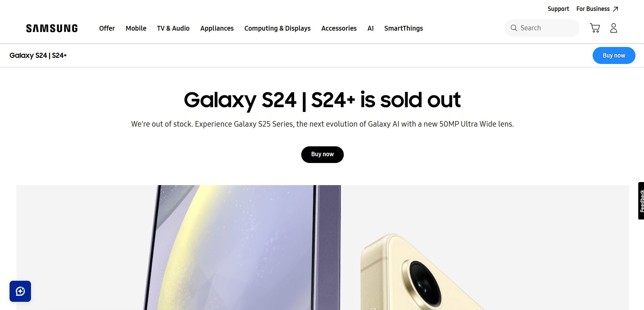Screen dimensions: 644x310
Task: Click the Support link
Action: [558, 9]
